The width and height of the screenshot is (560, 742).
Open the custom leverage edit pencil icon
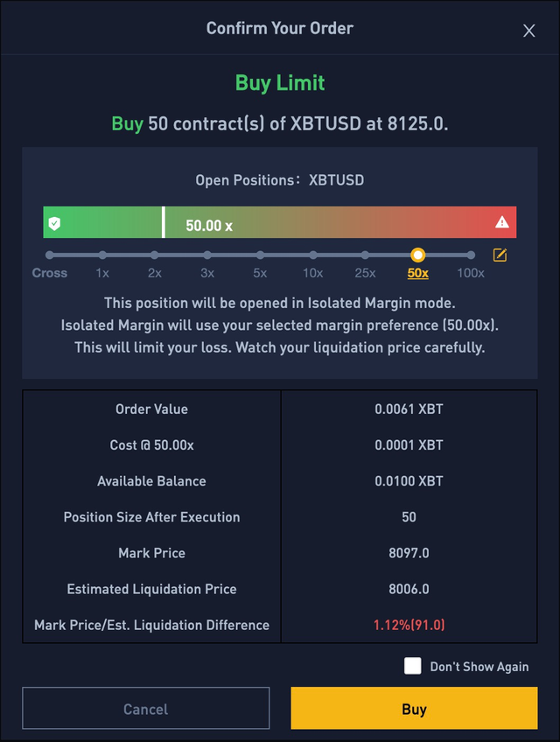pyautogui.click(x=500, y=255)
